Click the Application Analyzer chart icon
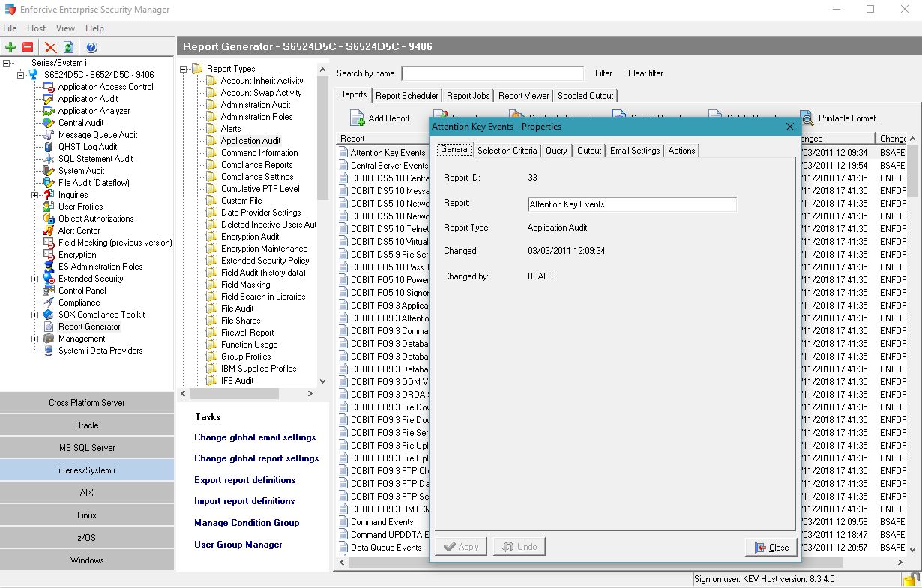This screenshot has width=922, height=588. [x=49, y=111]
